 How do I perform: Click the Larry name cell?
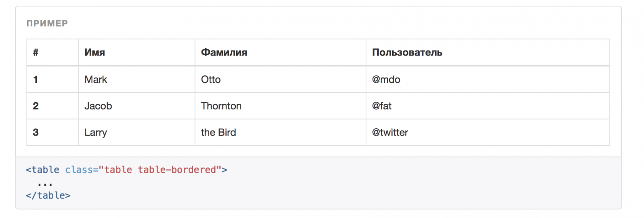96,132
